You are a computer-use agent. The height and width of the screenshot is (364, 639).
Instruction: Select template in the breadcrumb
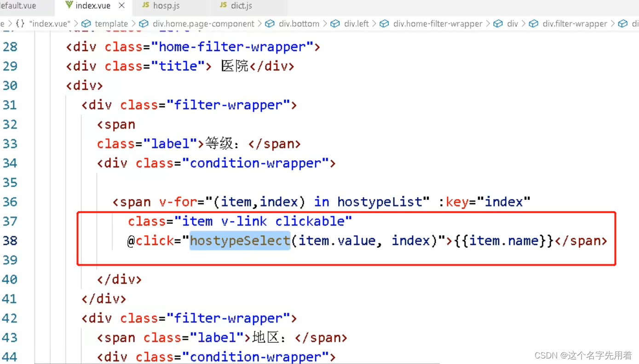pos(111,23)
